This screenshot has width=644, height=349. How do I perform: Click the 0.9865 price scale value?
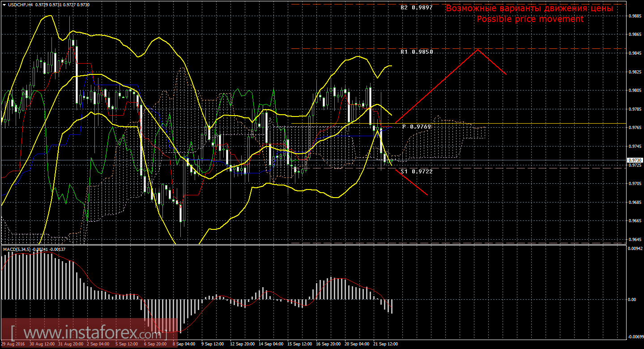[x=635, y=34]
